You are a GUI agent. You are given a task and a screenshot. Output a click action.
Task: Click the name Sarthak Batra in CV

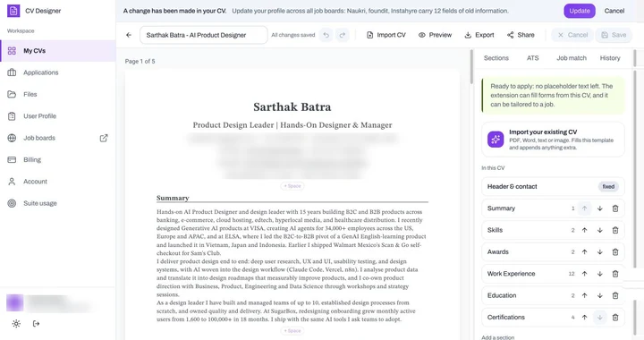coord(292,107)
